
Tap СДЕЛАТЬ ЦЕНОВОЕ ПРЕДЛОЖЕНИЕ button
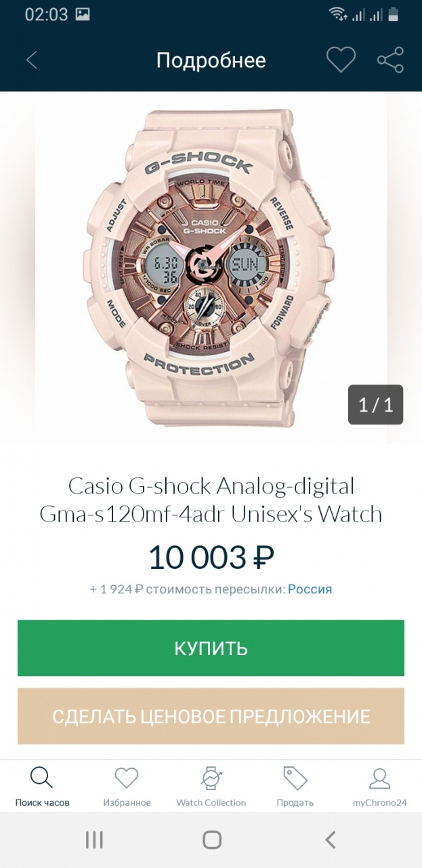click(x=211, y=716)
